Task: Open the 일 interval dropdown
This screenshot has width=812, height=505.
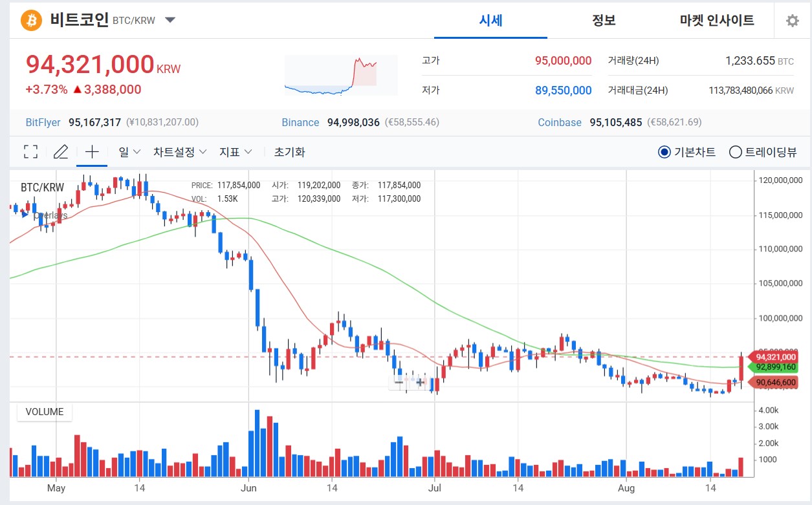Action: [129, 152]
